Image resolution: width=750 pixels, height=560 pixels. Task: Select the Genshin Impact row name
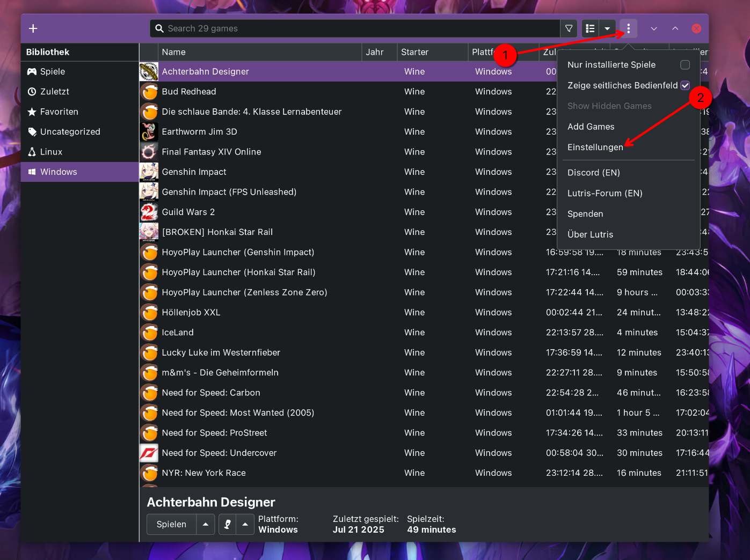(x=194, y=172)
